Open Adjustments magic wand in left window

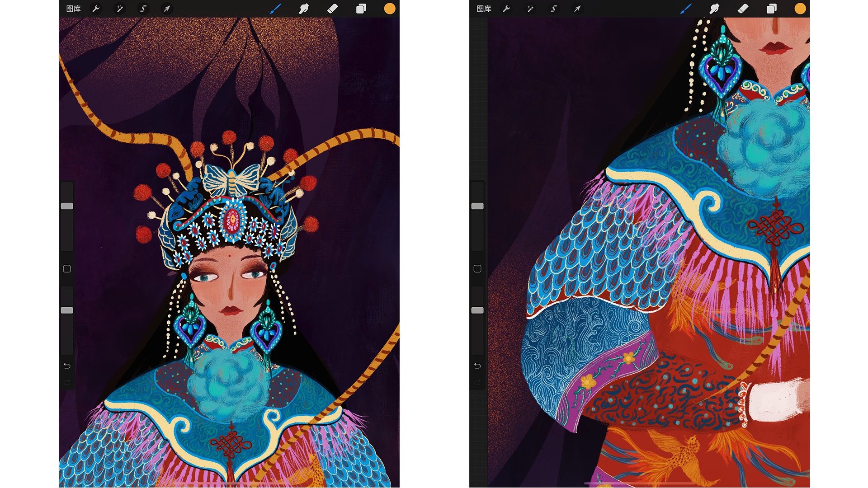coord(119,9)
